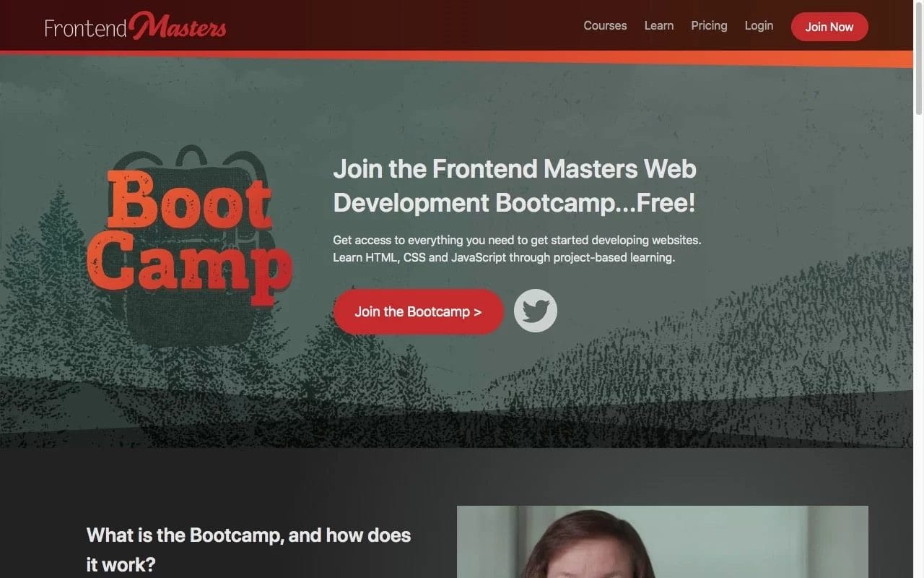
Task: Select the Web Development Bootcamp...Free! headline
Action: (x=514, y=186)
